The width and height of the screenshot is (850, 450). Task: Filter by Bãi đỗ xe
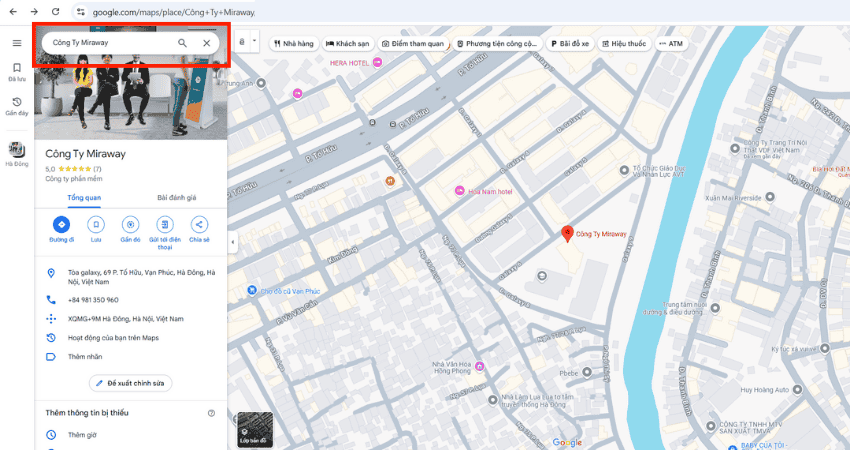coord(570,43)
